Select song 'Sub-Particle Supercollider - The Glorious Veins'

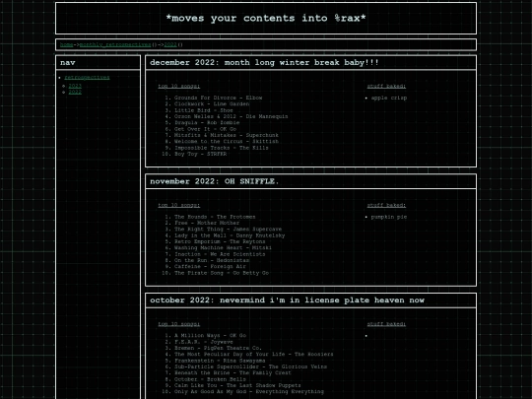click(251, 366)
